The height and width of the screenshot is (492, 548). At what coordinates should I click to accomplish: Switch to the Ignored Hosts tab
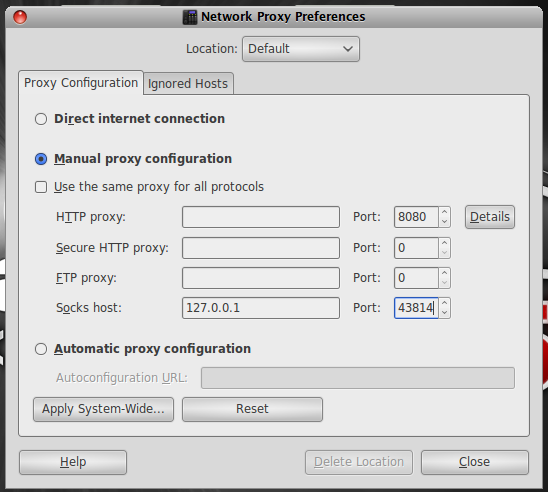point(188,84)
